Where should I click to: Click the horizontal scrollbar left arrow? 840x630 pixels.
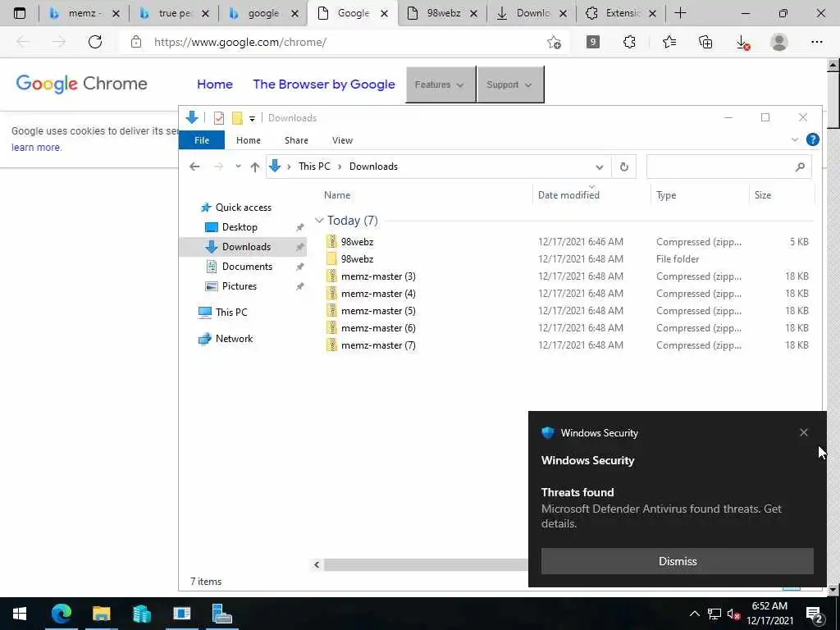pyautogui.click(x=317, y=564)
